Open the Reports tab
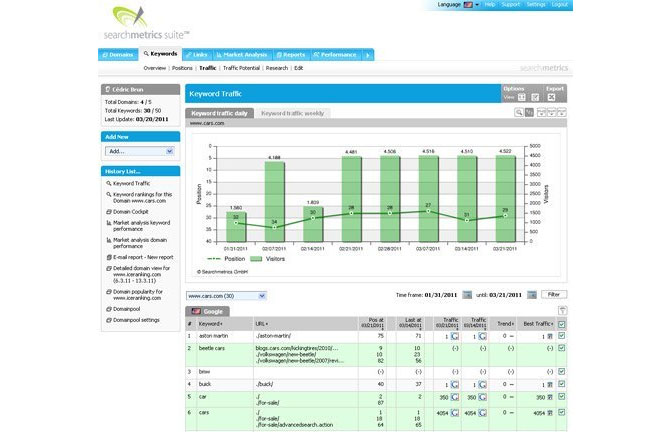 pos(291,55)
